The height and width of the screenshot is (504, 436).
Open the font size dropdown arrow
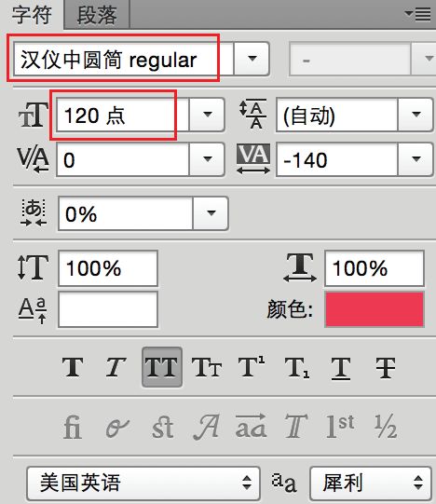point(207,115)
